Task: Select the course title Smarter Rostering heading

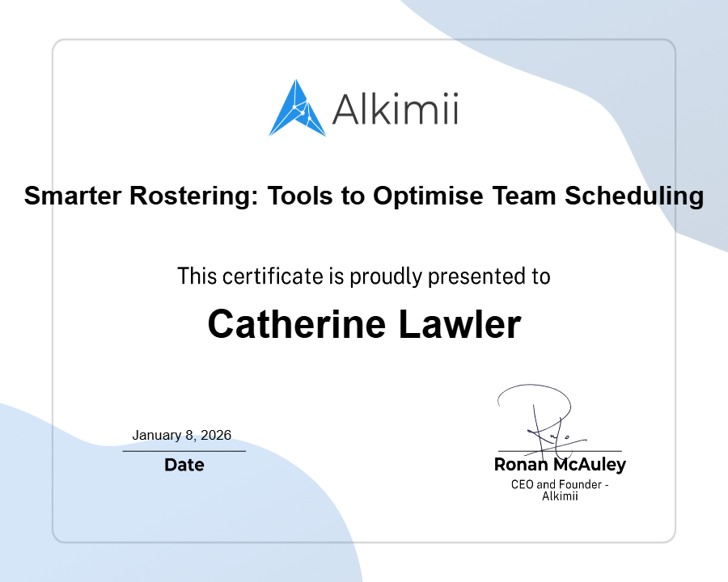Action: click(x=364, y=196)
